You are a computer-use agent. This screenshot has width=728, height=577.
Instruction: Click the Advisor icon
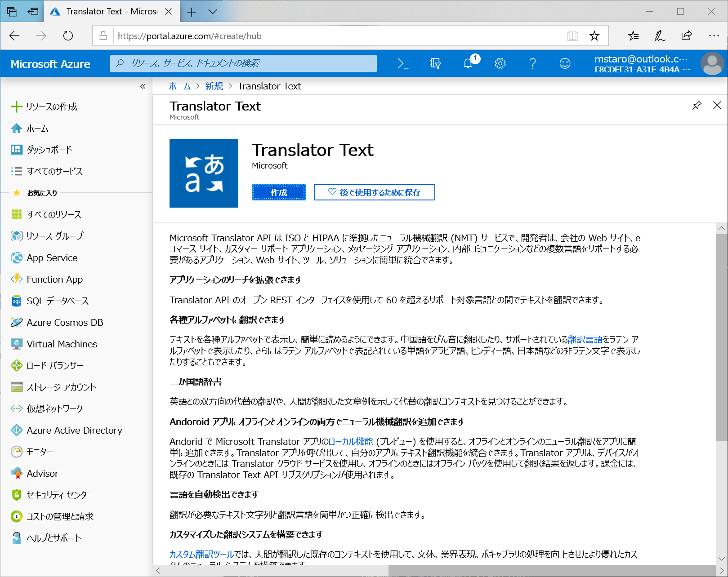coord(17,473)
